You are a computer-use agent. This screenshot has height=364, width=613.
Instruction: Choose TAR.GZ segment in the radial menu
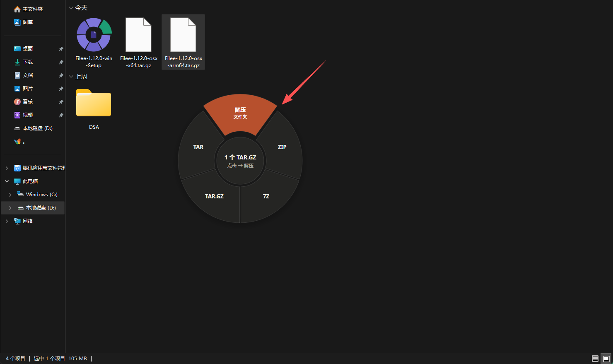click(214, 196)
